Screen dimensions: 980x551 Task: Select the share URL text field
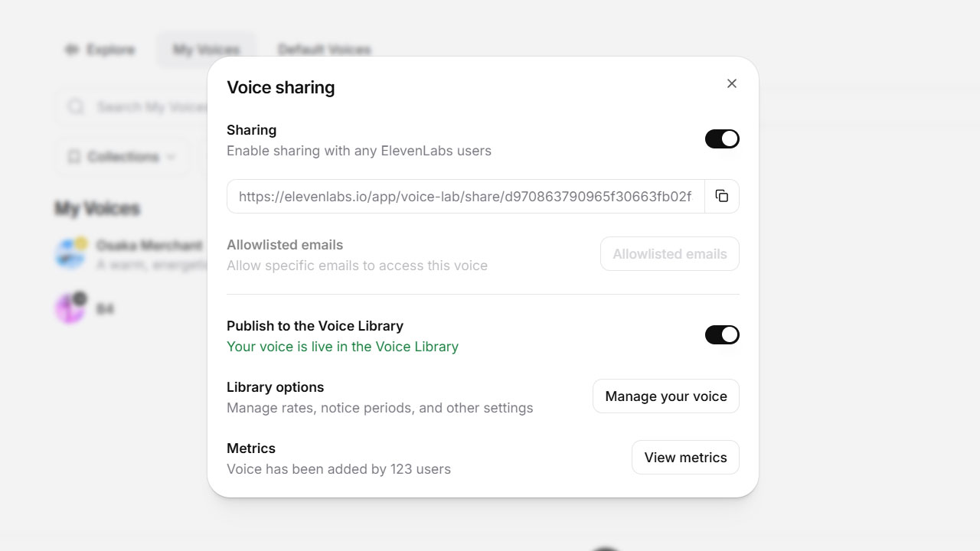click(465, 197)
